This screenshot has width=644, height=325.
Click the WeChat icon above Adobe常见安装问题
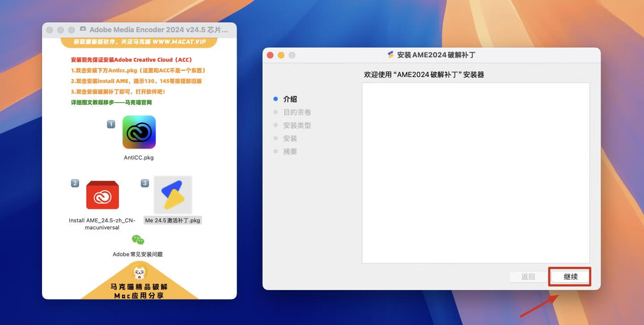click(139, 240)
